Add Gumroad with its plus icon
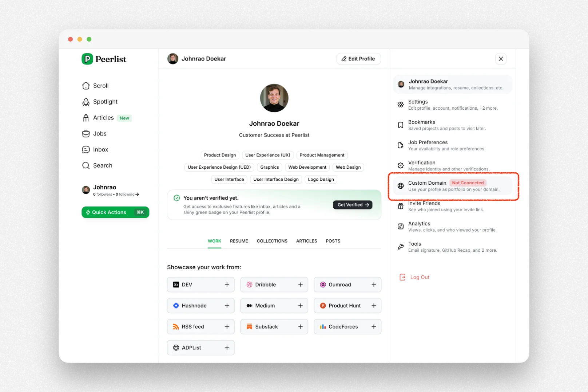Viewport: 588px width, 392px height. point(374,285)
